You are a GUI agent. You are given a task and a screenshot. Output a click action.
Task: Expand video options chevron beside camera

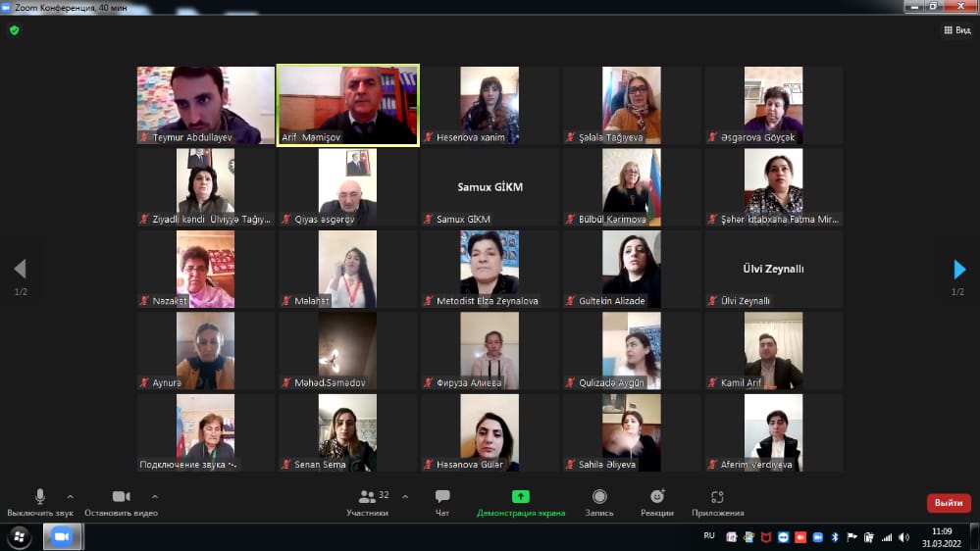coord(155,496)
